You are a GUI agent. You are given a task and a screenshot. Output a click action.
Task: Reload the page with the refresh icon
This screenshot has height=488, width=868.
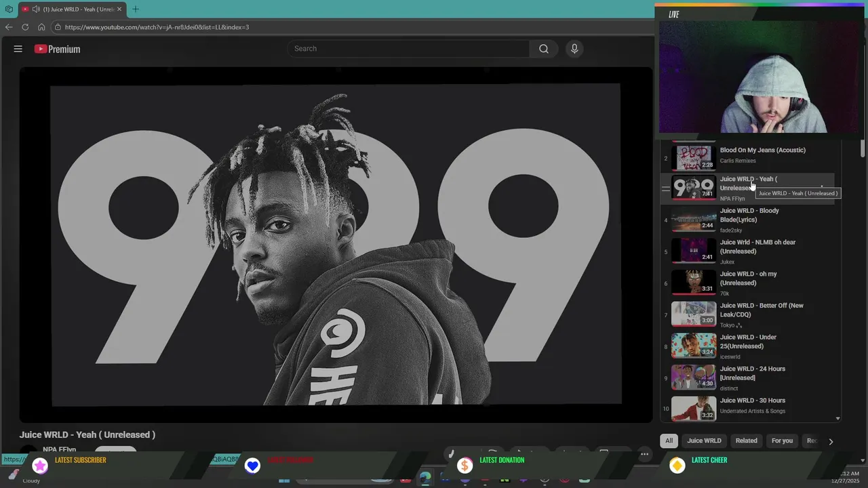[25, 27]
